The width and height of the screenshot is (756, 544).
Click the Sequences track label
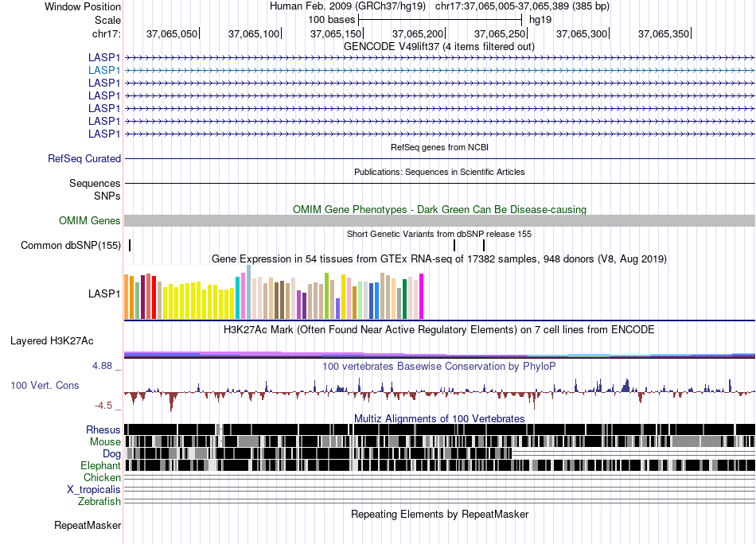pyautogui.click(x=95, y=183)
